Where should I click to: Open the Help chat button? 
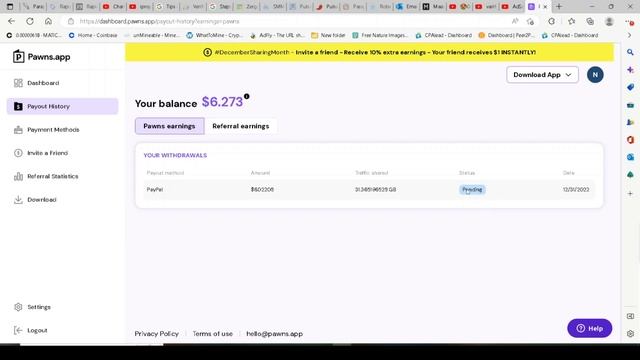pos(589,328)
